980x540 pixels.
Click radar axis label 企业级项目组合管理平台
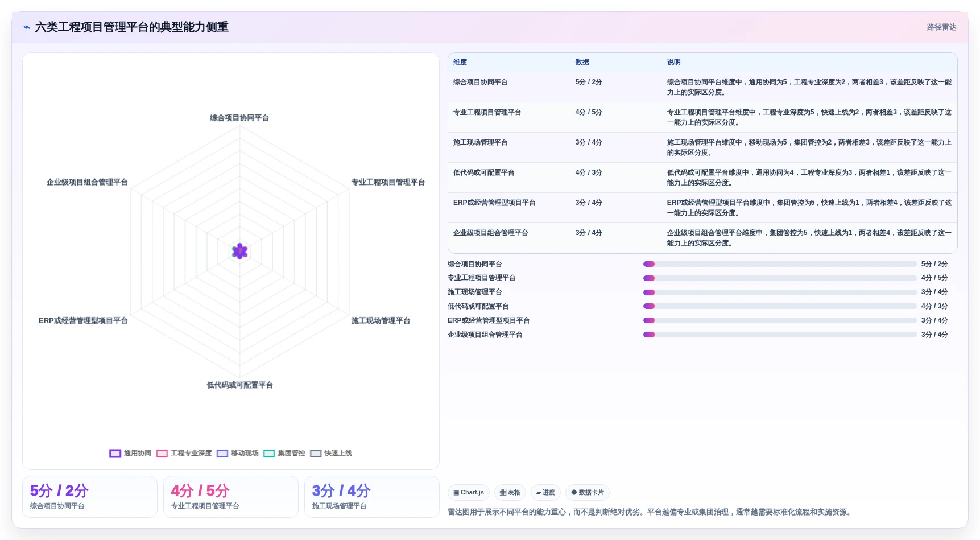point(87,182)
